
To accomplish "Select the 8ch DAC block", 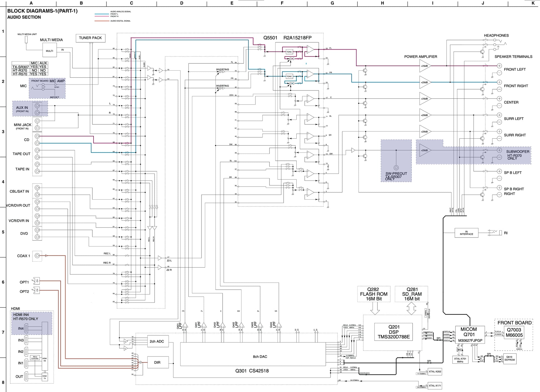I will pyautogui.click(x=253, y=354).
